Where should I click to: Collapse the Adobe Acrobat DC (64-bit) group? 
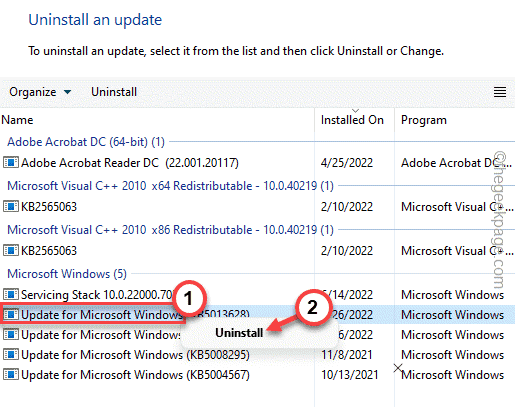coord(86,142)
